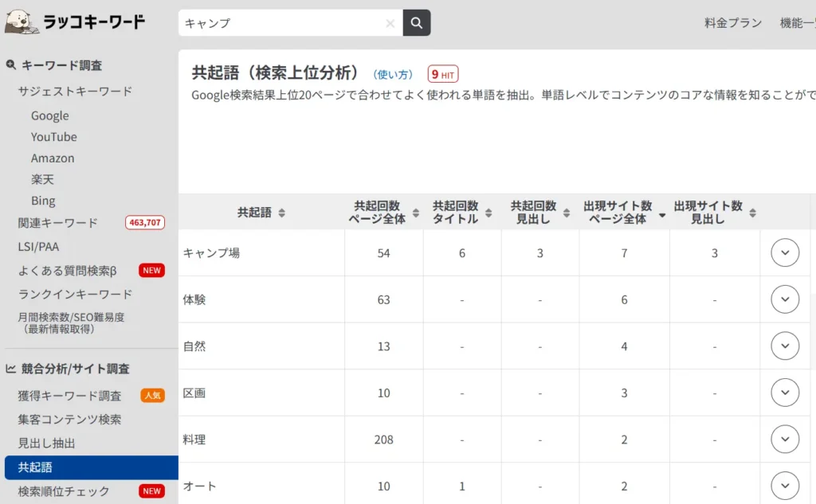
Task: Select 見出し抽出 in the sidebar
Action: tap(46, 443)
